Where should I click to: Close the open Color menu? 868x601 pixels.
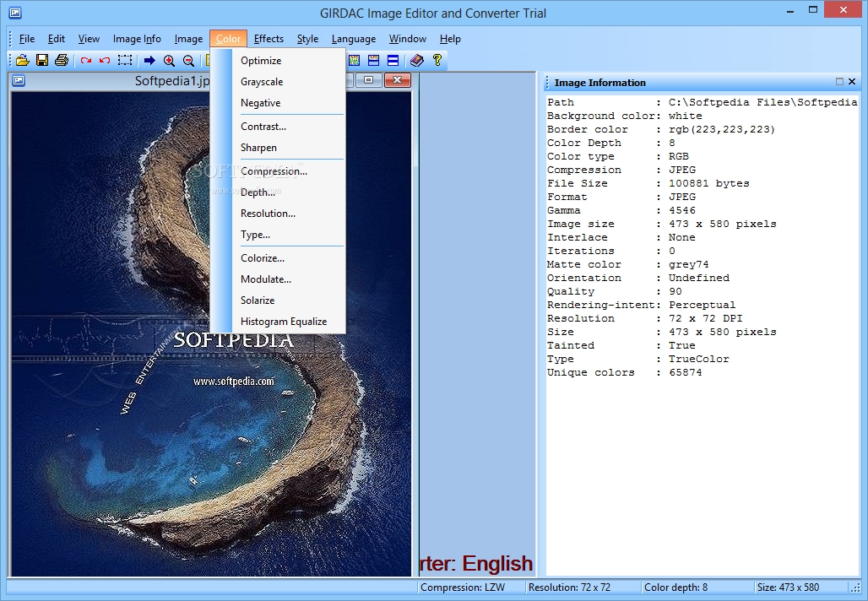(x=228, y=39)
